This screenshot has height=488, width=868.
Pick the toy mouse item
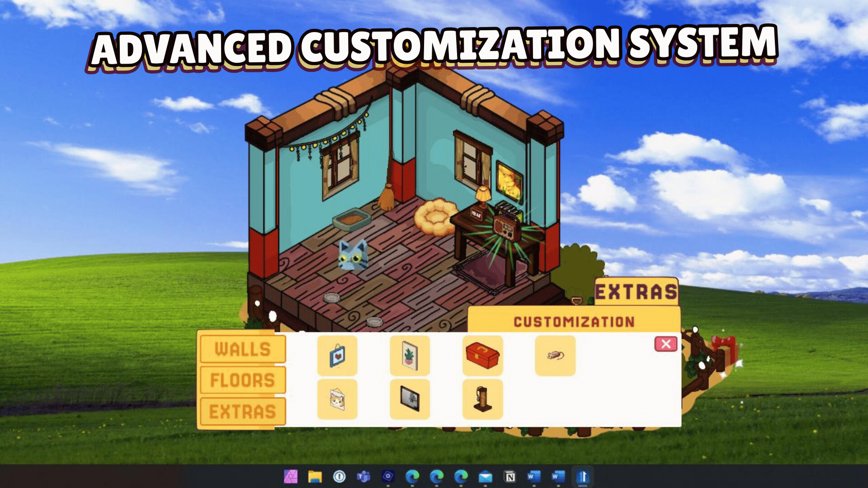click(x=555, y=356)
